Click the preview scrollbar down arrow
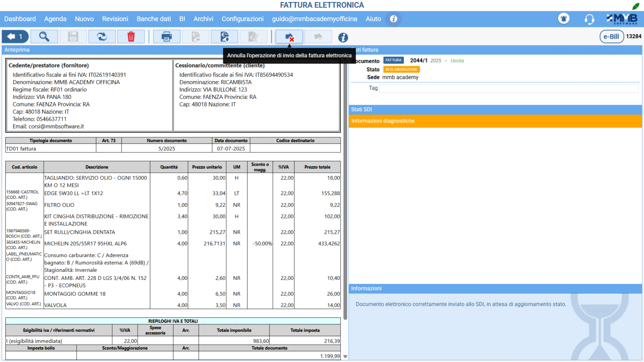This screenshot has width=644, height=362. tap(345, 357)
